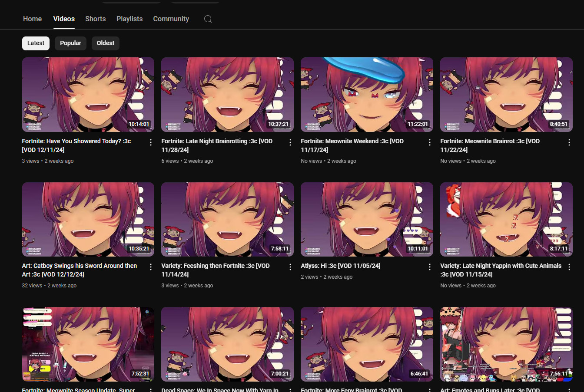Open the channel search magnifier icon
This screenshot has height=392, width=584.
click(208, 19)
